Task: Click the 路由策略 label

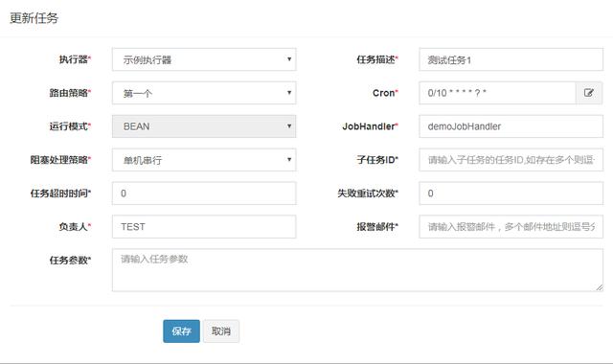Action: point(70,93)
